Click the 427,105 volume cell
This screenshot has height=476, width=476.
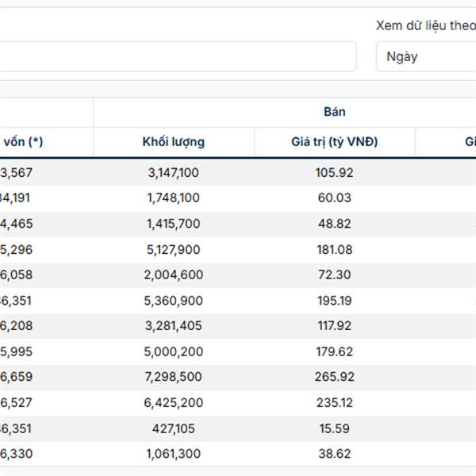174,428
